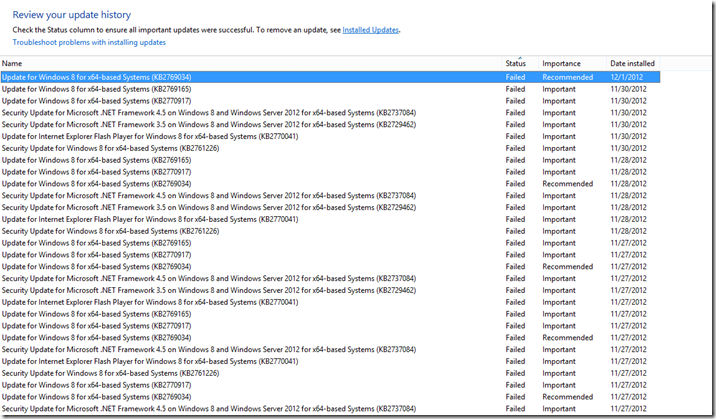Select the KB2770917 update installed 11/28/2012

click(330, 172)
